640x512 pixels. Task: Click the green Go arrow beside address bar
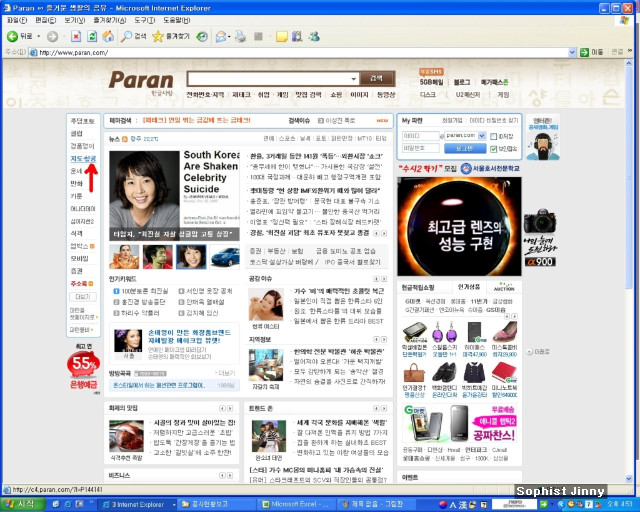[x=584, y=52]
